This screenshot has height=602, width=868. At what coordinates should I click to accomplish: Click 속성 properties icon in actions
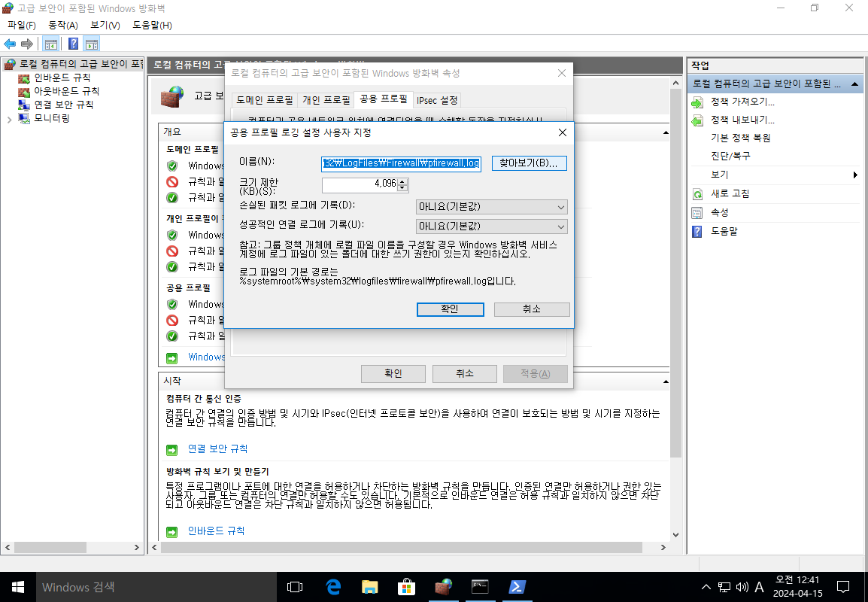[697, 213]
